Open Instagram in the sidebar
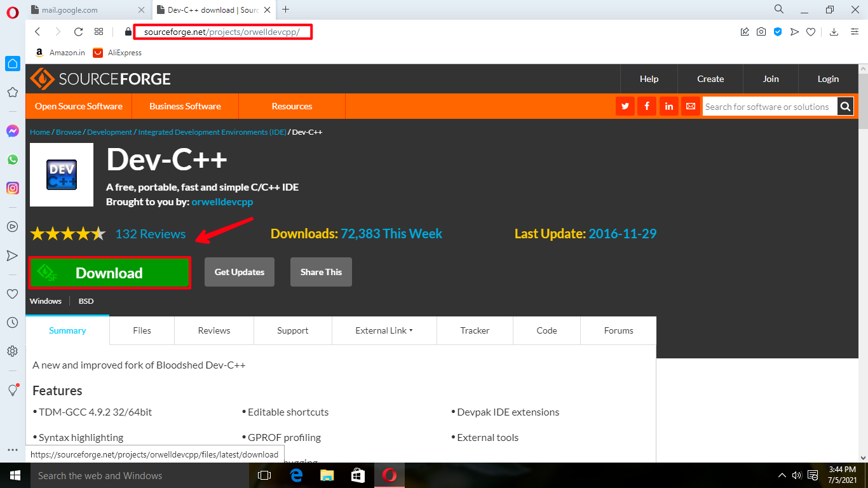The width and height of the screenshot is (868, 488). click(13, 188)
